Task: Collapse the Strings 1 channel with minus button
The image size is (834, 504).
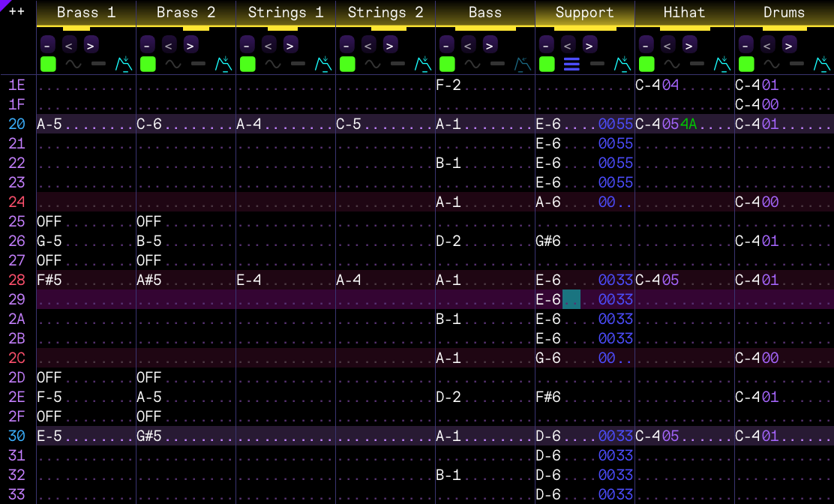Action: click(x=247, y=45)
